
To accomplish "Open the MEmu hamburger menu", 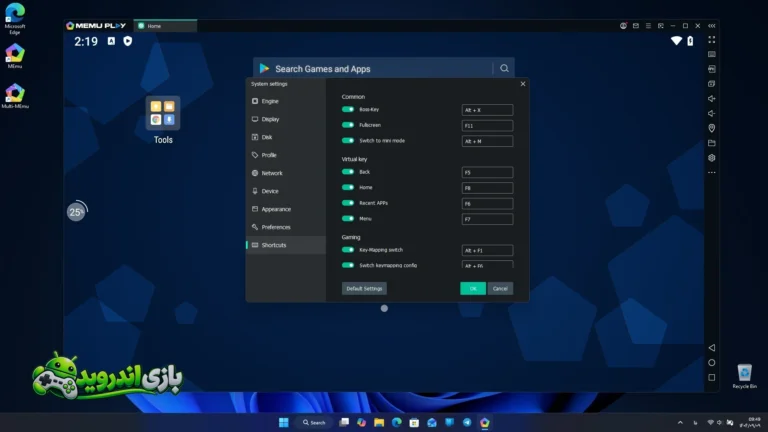I will point(648,26).
